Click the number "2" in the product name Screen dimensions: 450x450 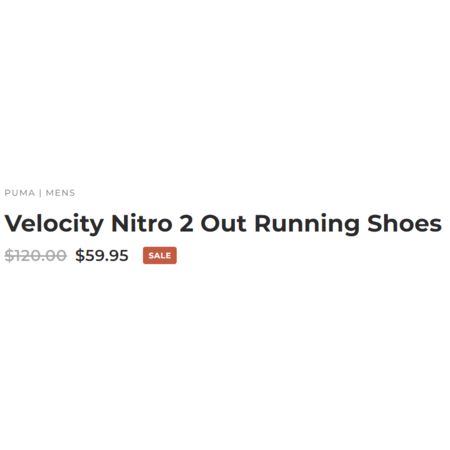pyautogui.click(x=186, y=223)
